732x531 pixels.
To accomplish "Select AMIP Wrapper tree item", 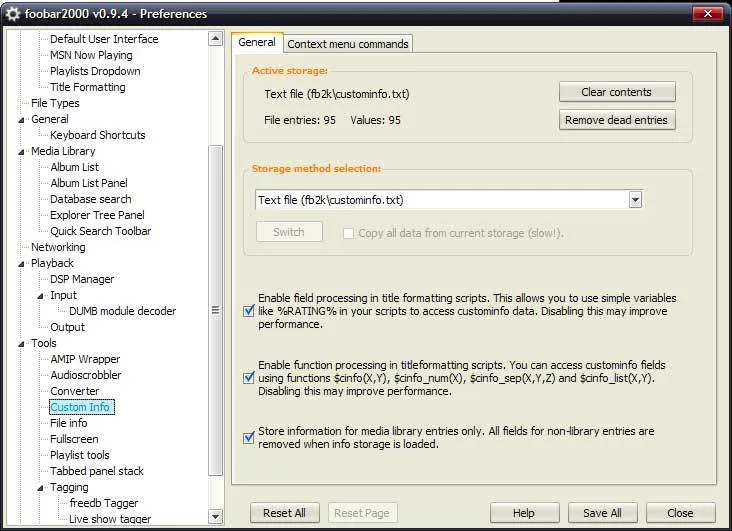I will (85, 359).
